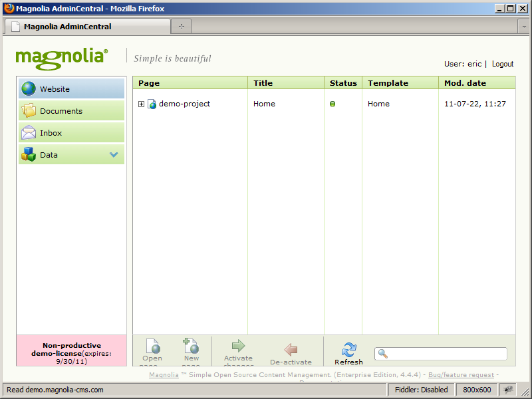Expand the demo-project tree node
This screenshot has width=532, height=399.
pos(140,104)
